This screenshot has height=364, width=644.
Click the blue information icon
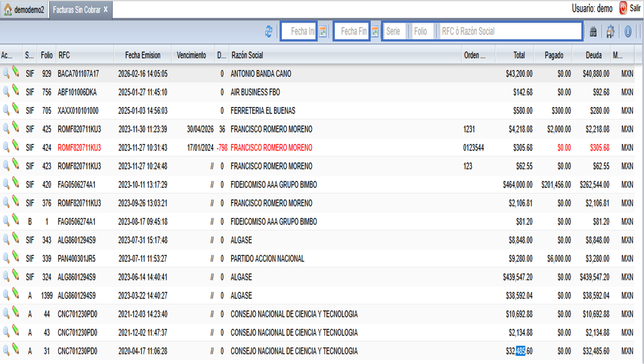[x=628, y=31]
